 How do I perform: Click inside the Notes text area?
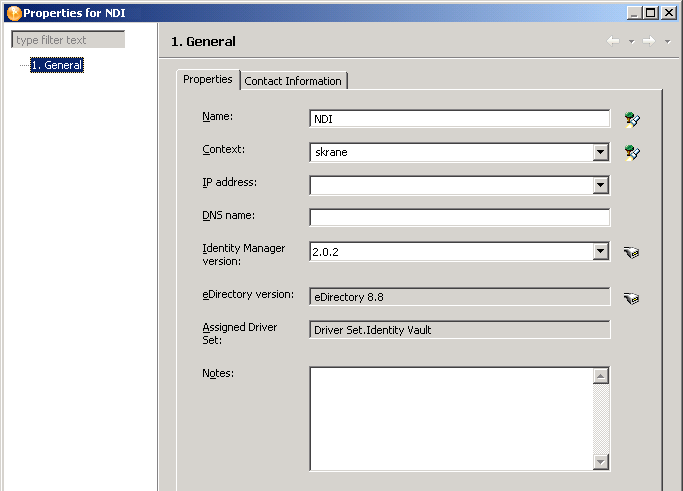pyautogui.click(x=451, y=419)
